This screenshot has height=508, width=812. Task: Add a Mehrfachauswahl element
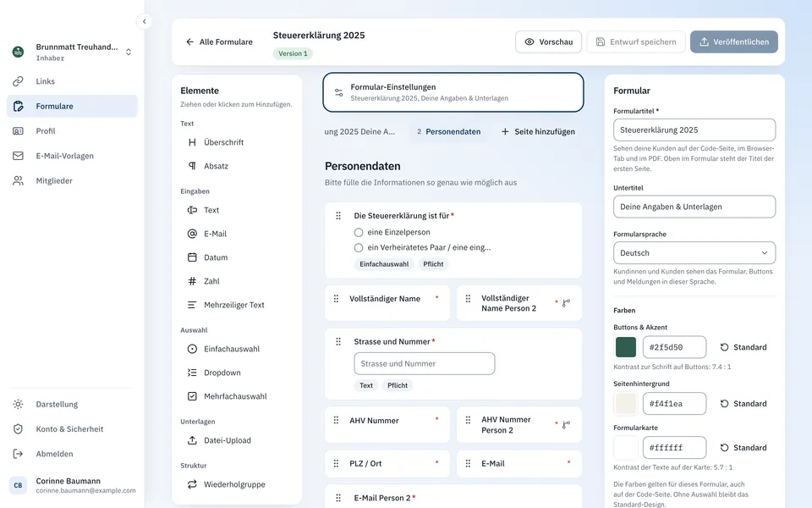pos(237,396)
